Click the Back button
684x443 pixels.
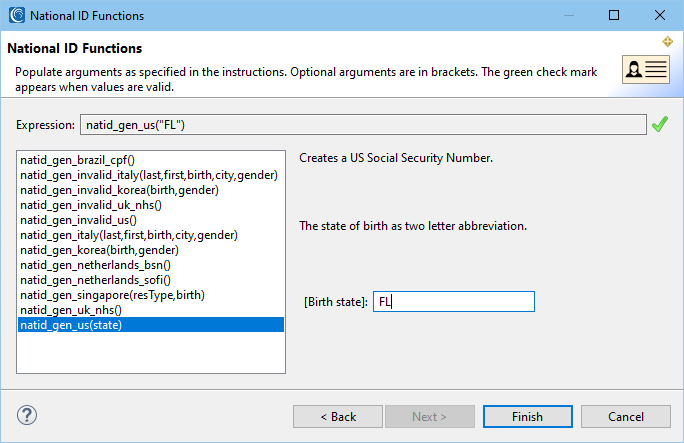pos(338,416)
